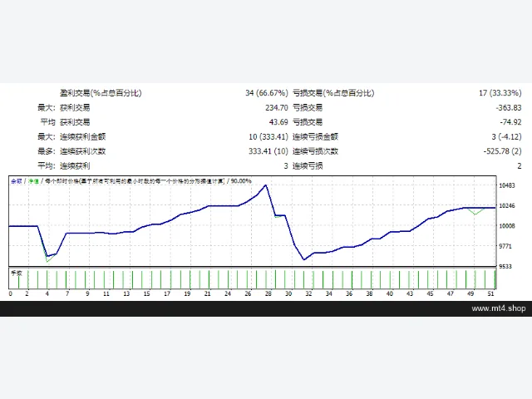Click the largest loss trade value -363.83

[508, 107]
